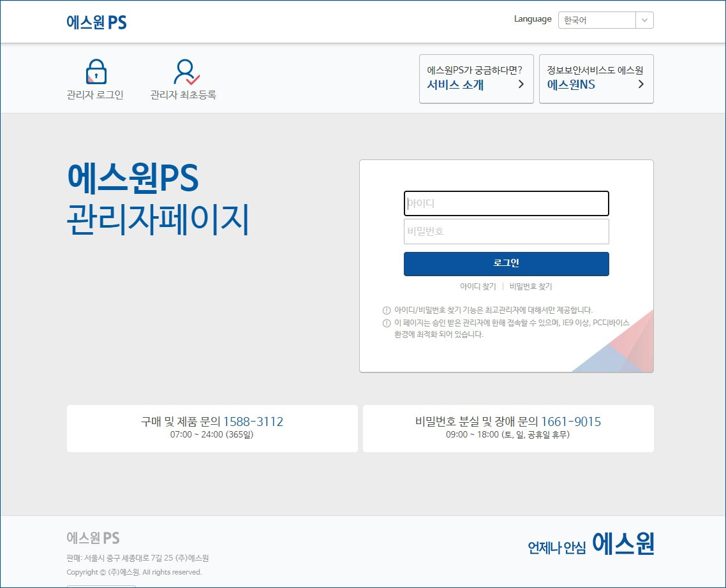Click the lock icon for 관리자 로그인
726x588 pixels.
coord(96,72)
